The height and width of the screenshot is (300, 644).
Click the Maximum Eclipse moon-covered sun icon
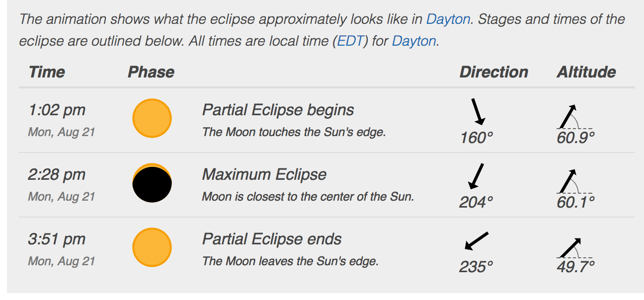point(152,183)
